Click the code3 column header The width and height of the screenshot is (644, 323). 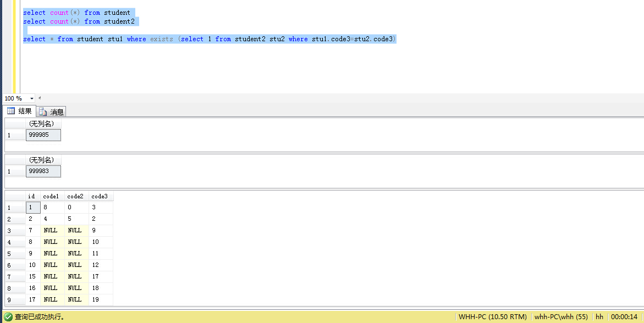click(x=100, y=196)
